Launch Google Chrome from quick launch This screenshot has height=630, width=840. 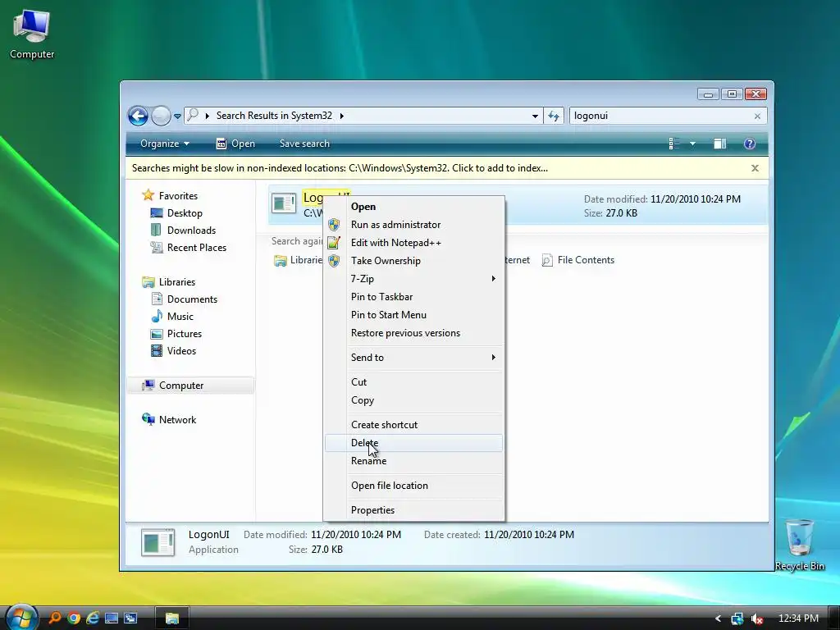(74, 619)
